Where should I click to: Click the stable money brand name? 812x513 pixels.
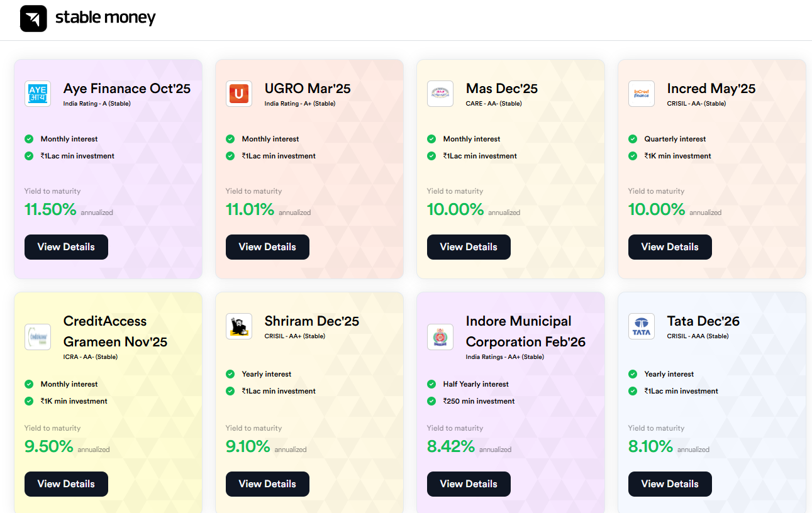click(x=105, y=18)
